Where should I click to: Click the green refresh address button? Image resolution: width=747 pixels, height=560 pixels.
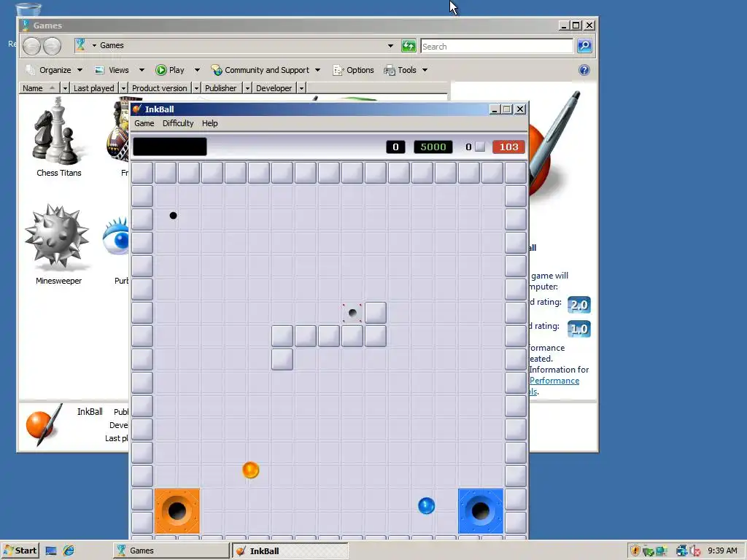(x=409, y=46)
